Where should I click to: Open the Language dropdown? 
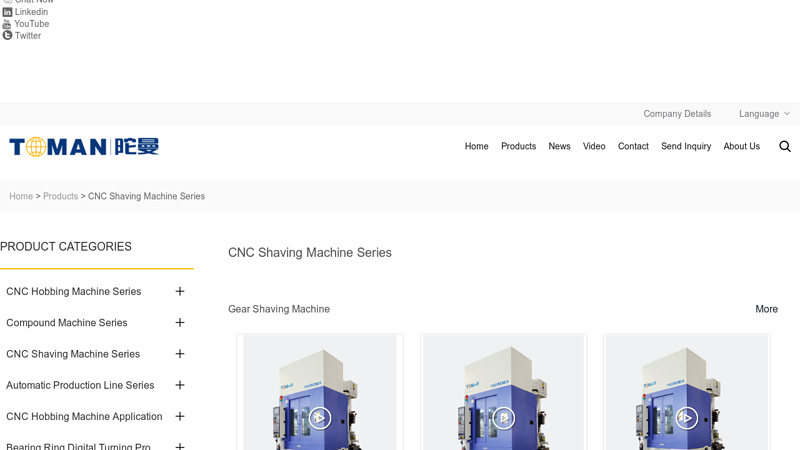point(764,114)
